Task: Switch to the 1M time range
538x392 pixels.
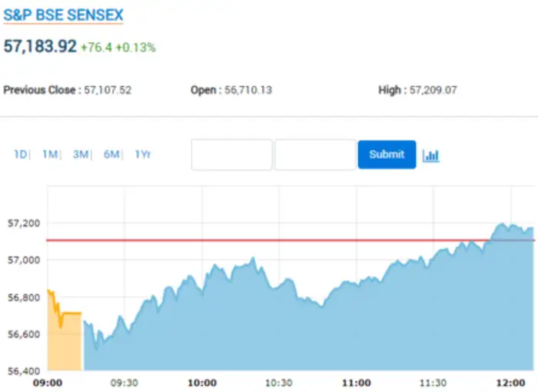Action: [50, 154]
